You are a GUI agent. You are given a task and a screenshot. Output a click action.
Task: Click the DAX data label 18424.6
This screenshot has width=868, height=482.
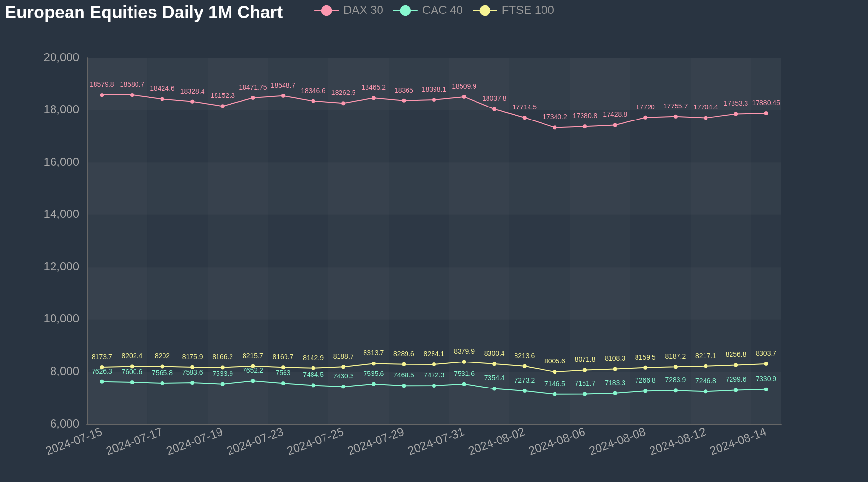click(x=162, y=89)
